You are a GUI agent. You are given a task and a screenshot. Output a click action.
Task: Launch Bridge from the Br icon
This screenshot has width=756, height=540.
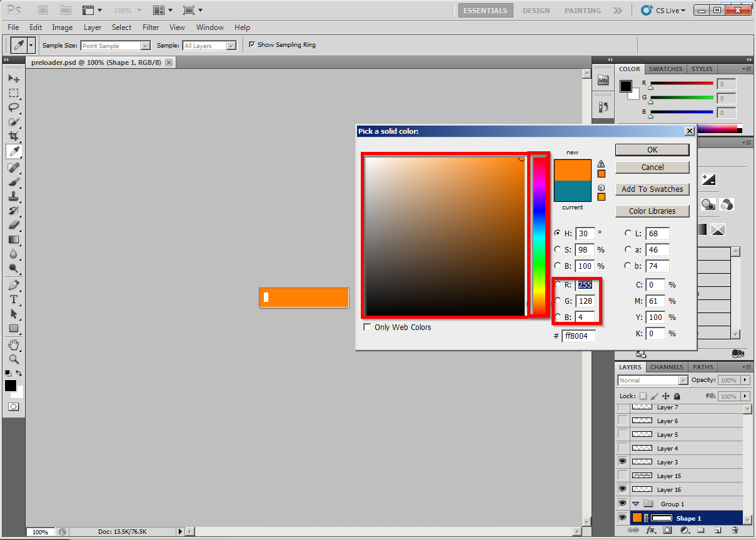tap(43, 11)
